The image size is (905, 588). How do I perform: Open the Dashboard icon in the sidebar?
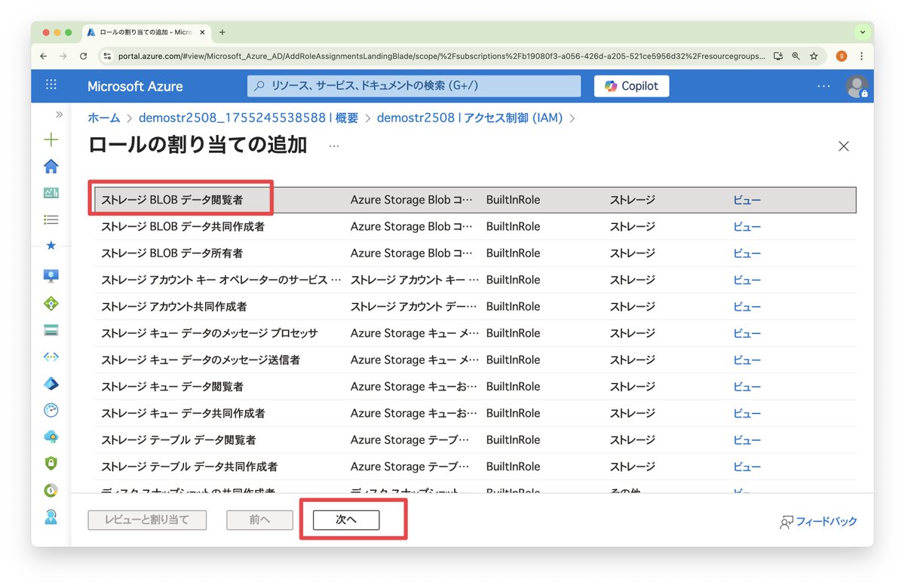click(51, 193)
